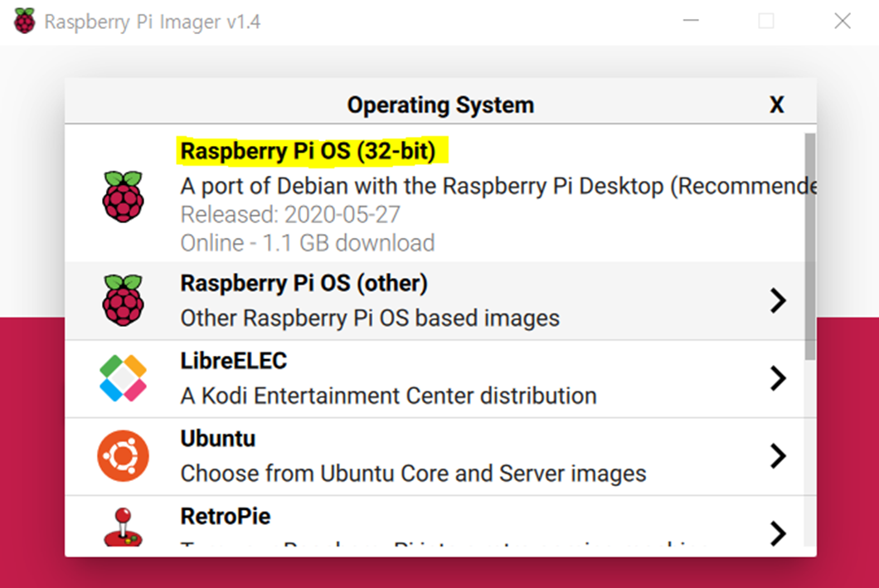Select Raspberry Pi OS (32-bit) title
Viewport: 879px width, 588px height.
point(308,151)
